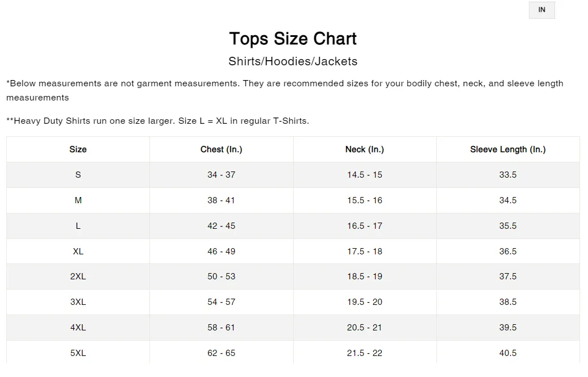
Task: Click the 3XL size row label
Action: (x=78, y=302)
